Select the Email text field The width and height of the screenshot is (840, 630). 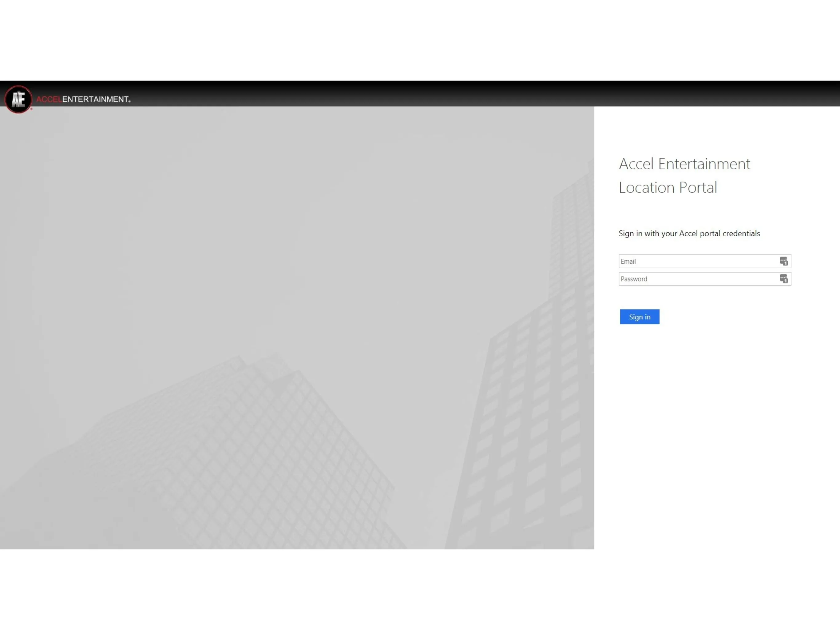click(704, 261)
